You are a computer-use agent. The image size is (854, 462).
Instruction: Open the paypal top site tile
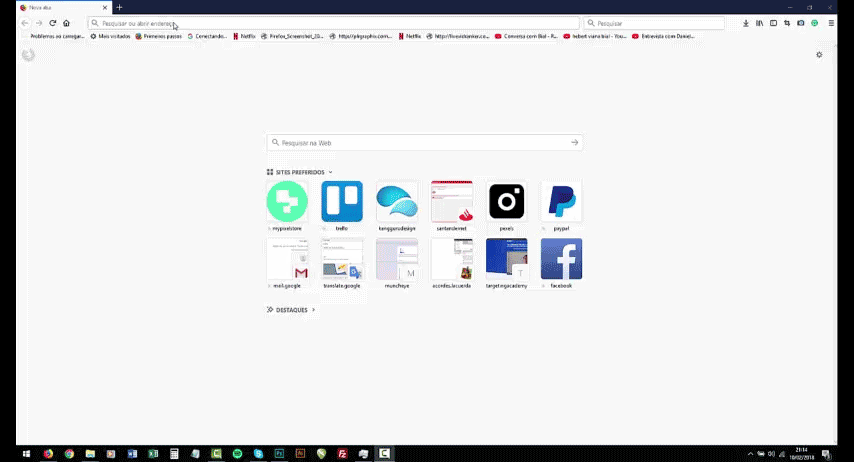coord(562,202)
